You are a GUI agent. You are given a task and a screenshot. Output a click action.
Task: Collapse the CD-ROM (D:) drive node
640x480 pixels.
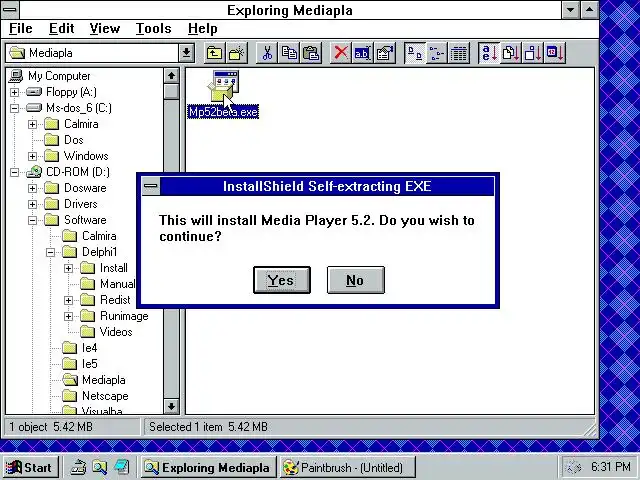coord(14,172)
